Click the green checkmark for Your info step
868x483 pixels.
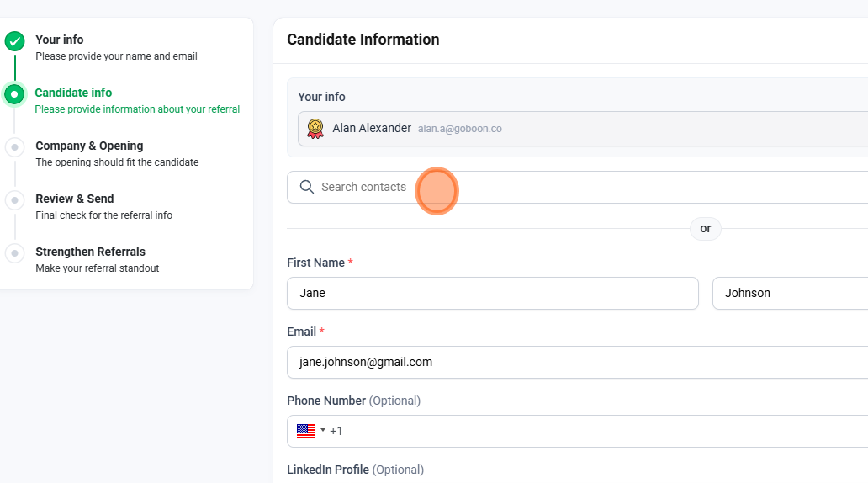[15, 41]
